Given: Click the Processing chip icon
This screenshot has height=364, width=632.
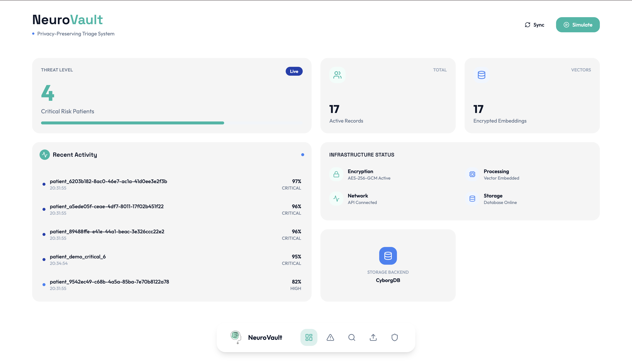Looking at the screenshot, I should 472,174.
